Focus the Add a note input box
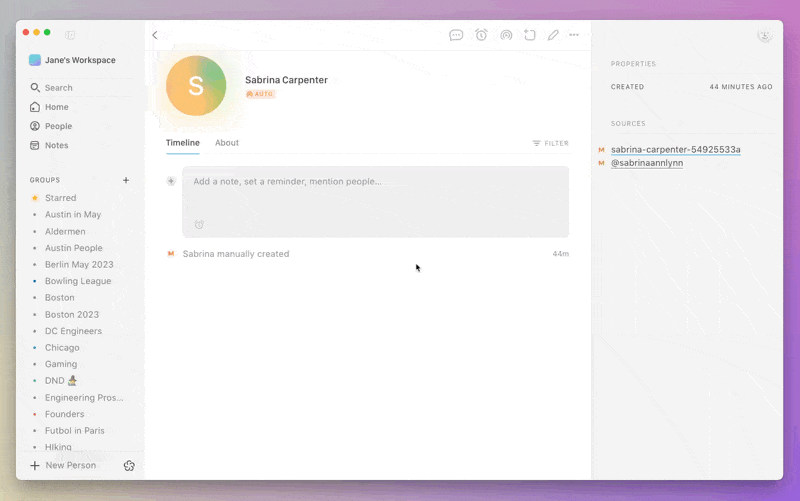Viewport: 800px width, 501px height. [x=376, y=202]
